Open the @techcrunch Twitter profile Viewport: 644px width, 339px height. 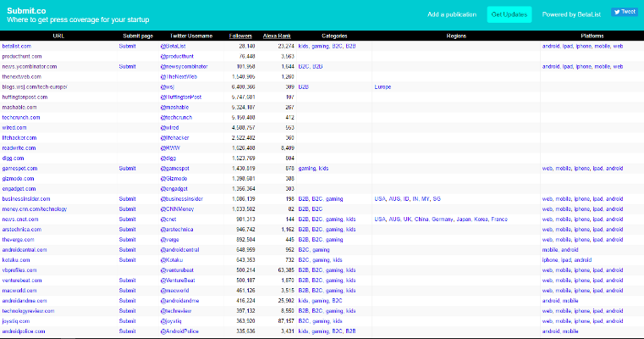tap(176, 118)
